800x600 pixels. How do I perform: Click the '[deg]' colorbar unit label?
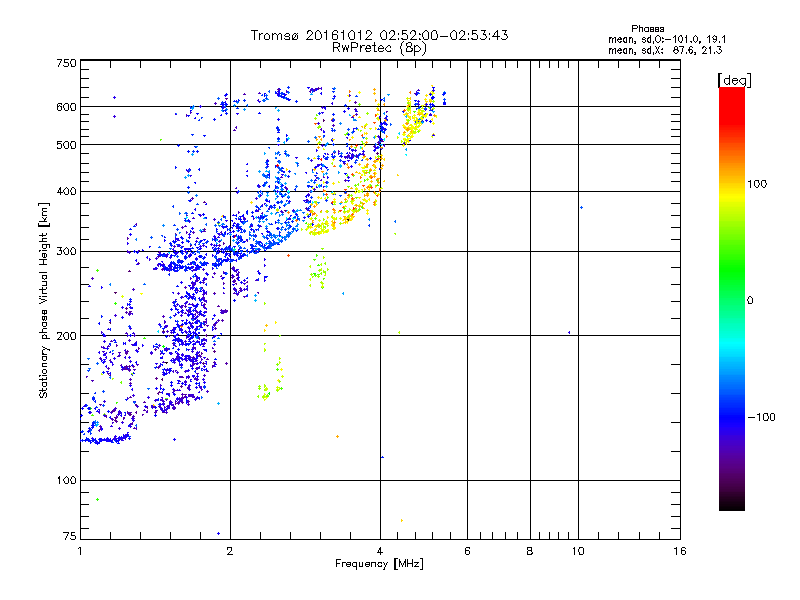pos(734,80)
